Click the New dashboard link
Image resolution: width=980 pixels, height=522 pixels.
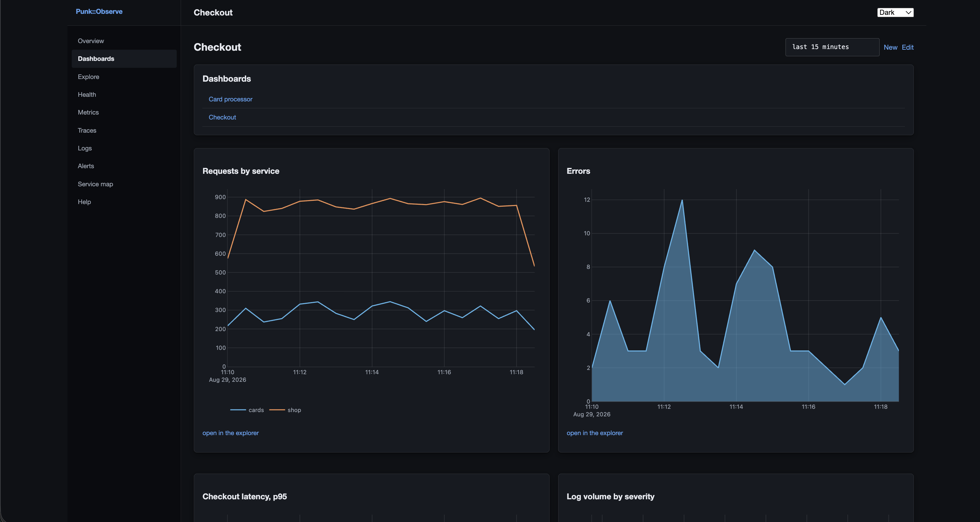(890, 47)
